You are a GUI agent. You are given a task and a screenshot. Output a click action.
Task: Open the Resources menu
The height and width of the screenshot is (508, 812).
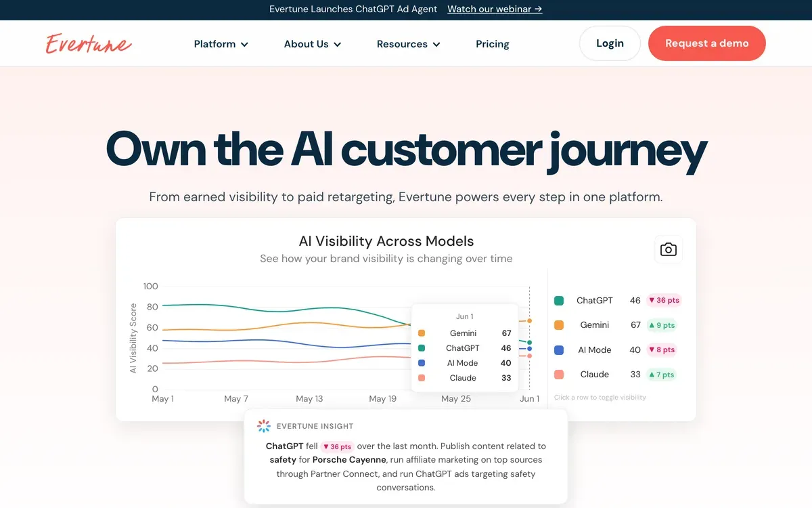pos(409,44)
